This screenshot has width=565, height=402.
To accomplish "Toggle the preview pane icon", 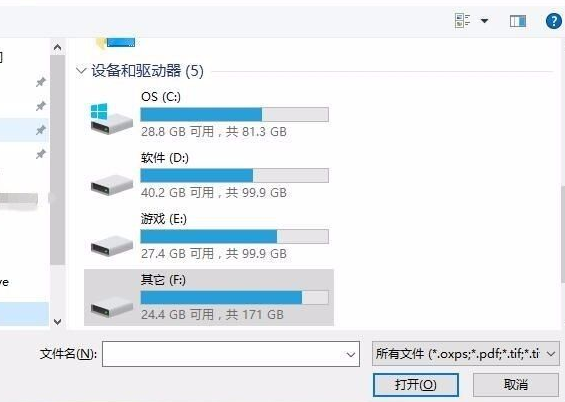I will click(518, 21).
